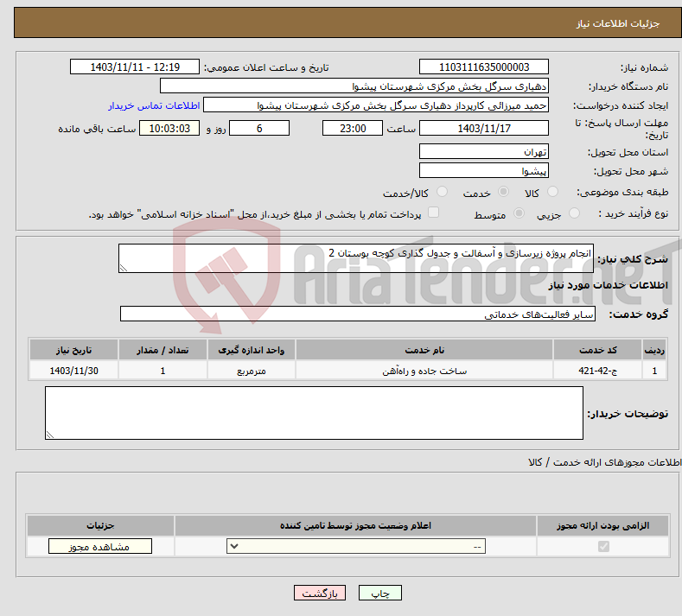Click the مشاهده مجوز button
The height and width of the screenshot is (616, 682).
[100, 546]
